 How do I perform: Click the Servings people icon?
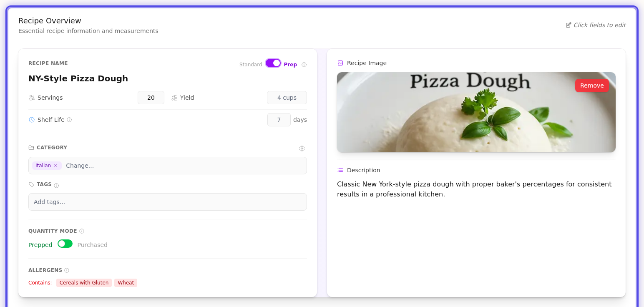point(31,98)
